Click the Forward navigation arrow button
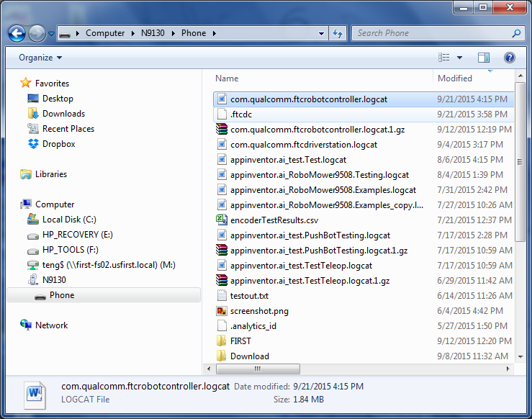Image resolution: width=532 pixels, height=419 pixels. point(37,33)
